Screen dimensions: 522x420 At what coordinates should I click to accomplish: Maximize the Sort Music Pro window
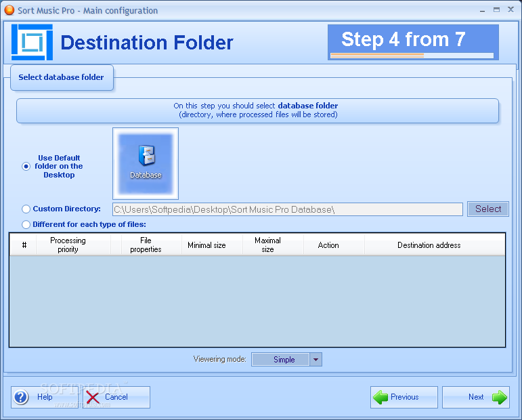point(496,10)
